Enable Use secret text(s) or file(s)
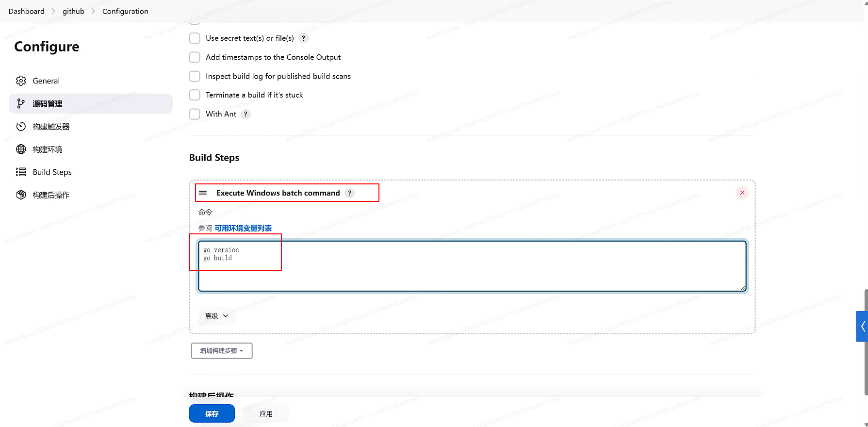The image size is (868, 427). click(x=195, y=38)
